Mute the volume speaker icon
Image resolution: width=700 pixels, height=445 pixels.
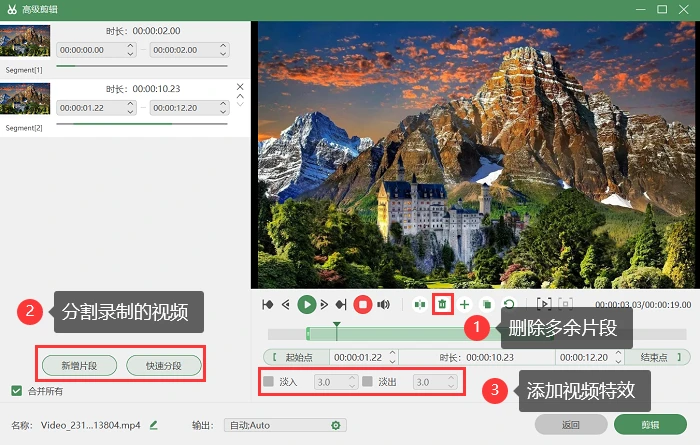383,305
